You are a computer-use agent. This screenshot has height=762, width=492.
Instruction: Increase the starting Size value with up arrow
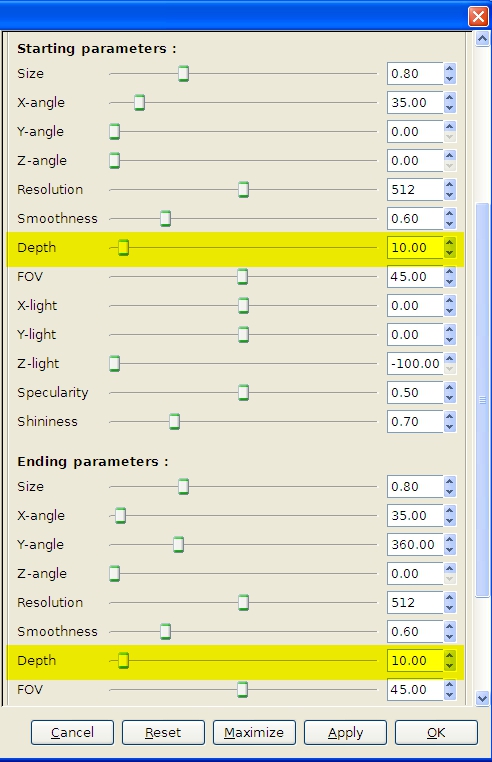450,69
